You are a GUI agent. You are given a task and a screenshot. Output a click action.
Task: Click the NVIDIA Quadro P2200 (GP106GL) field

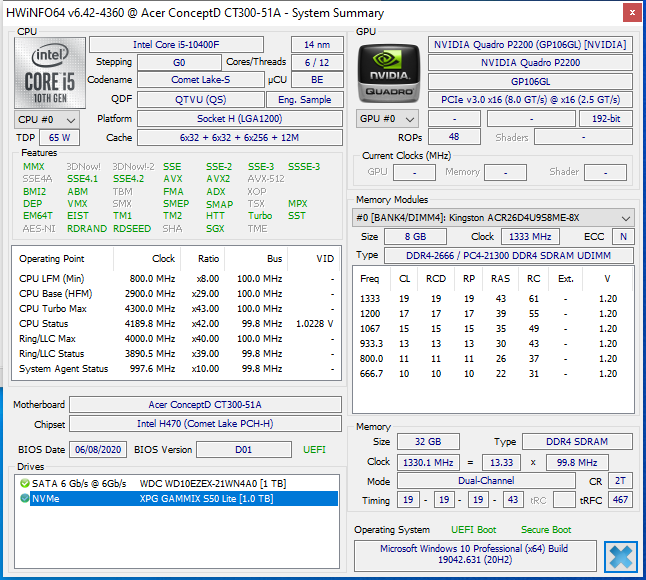coord(530,45)
